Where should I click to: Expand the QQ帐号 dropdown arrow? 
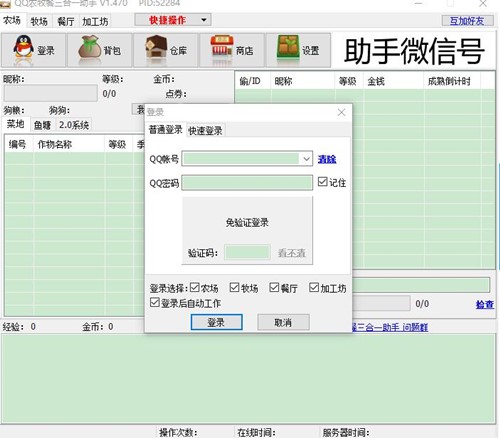(306, 159)
